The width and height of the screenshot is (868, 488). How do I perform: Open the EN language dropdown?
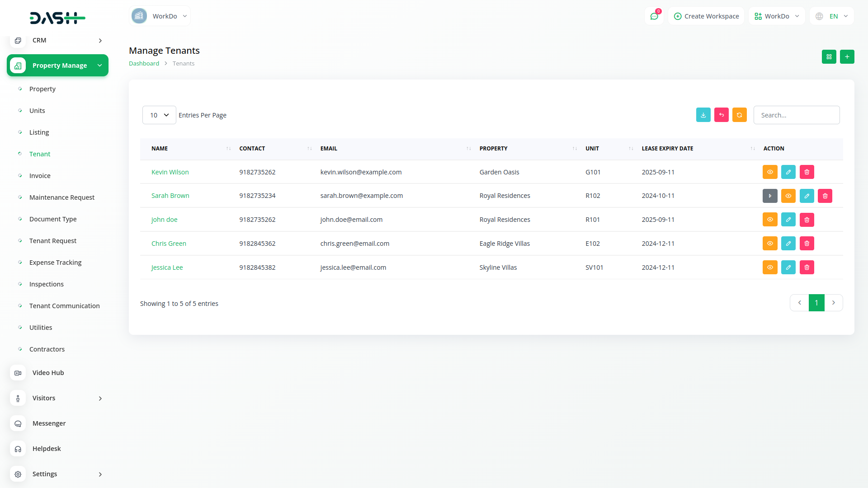tap(832, 16)
